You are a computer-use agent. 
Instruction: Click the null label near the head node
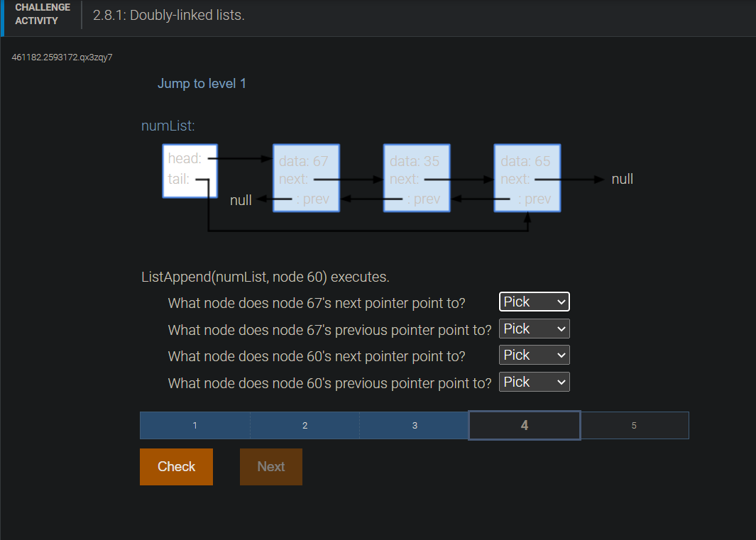(241, 200)
